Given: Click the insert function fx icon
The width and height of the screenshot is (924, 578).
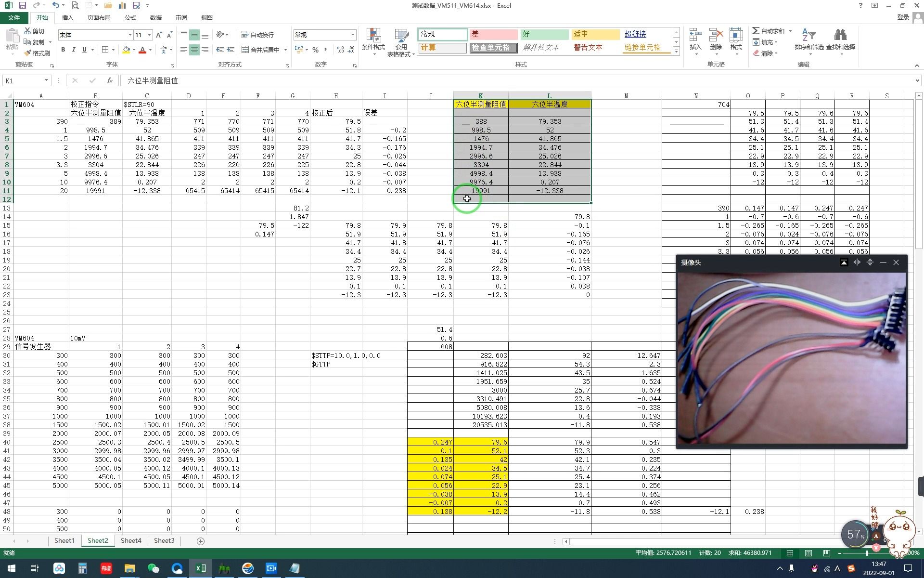Looking at the screenshot, I should point(110,80).
